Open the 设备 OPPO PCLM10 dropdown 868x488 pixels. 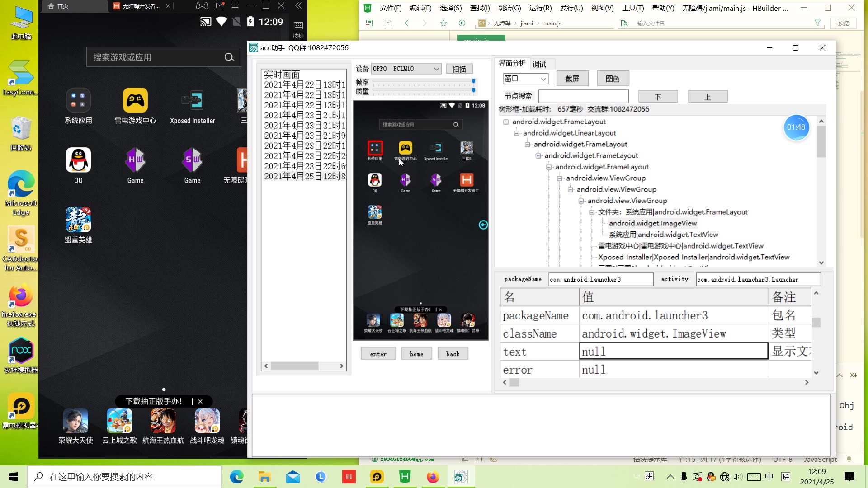(406, 69)
